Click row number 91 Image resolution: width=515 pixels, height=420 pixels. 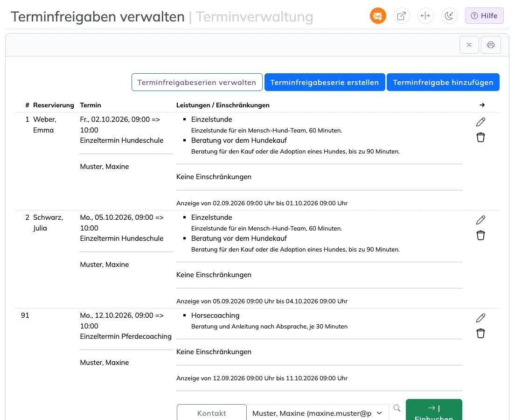[x=25, y=315]
